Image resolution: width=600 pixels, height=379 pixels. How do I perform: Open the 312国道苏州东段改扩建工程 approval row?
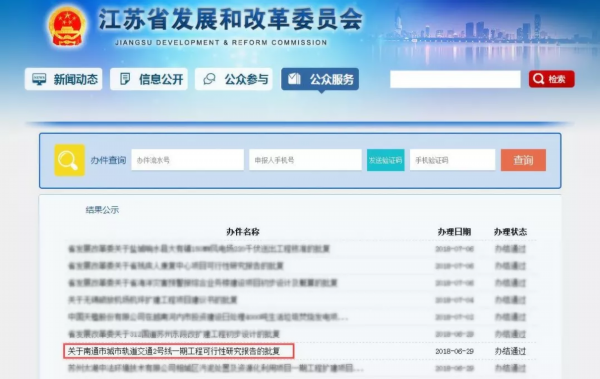pos(174,334)
